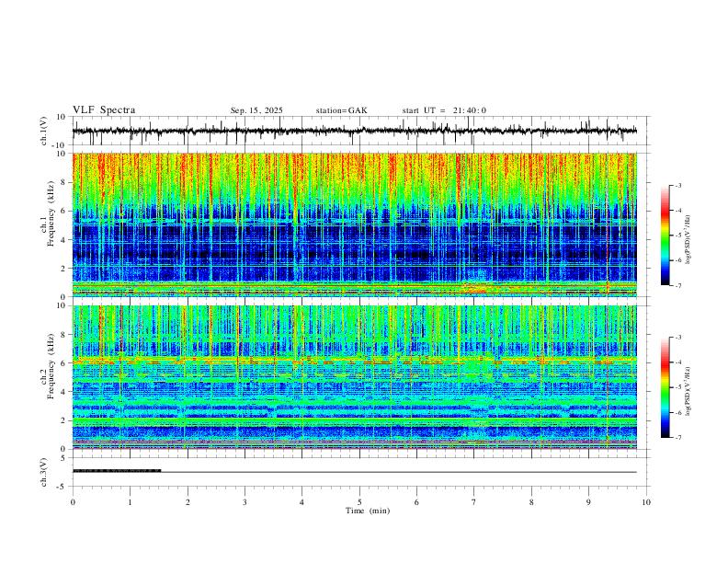This screenshot has width=728, height=563.
Task: Click the "2" kHz tick on ch.1 spectrogram
Action: [63, 268]
